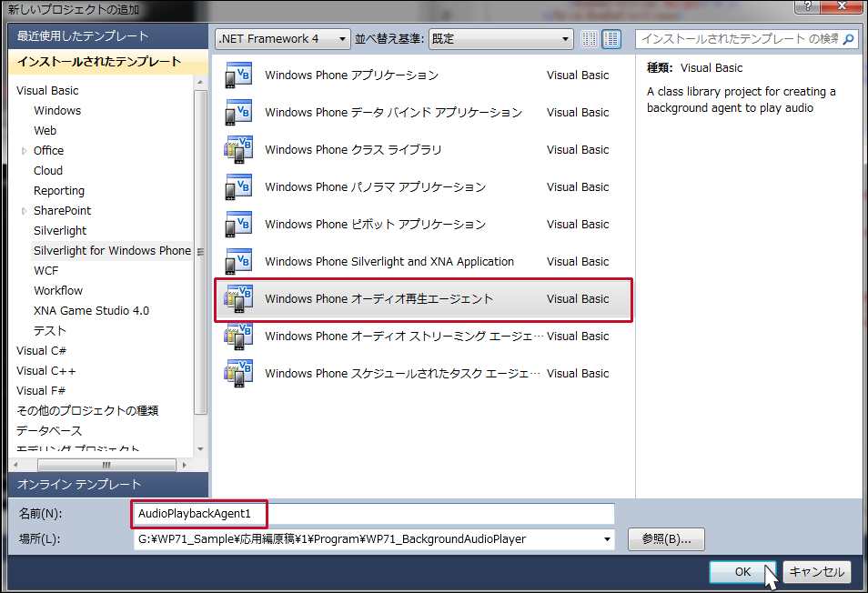Expand the Office tree node

click(24, 150)
